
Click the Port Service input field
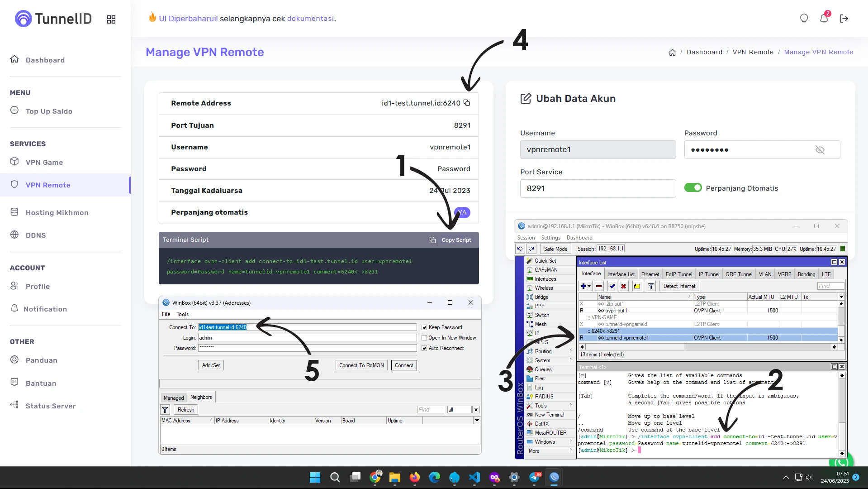(598, 188)
